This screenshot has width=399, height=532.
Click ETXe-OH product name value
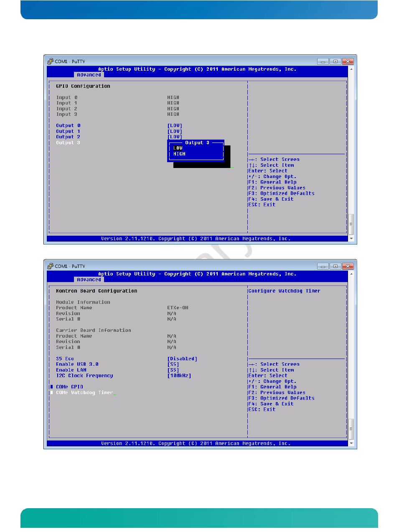[x=178, y=308]
